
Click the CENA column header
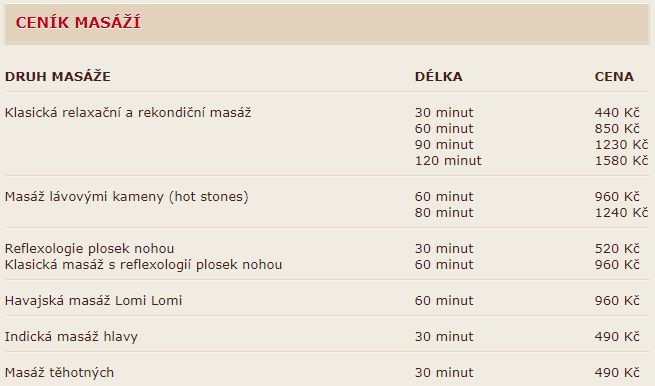click(x=614, y=76)
